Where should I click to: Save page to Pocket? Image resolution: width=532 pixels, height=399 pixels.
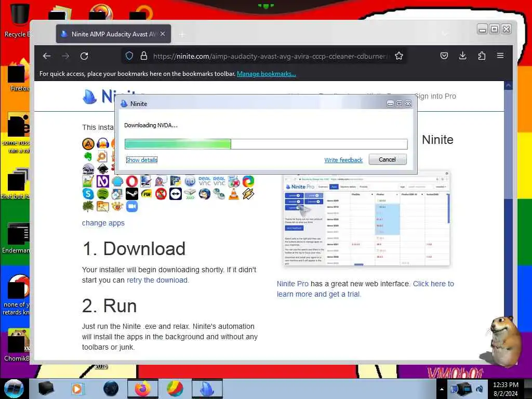pyautogui.click(x=444, y=56)
